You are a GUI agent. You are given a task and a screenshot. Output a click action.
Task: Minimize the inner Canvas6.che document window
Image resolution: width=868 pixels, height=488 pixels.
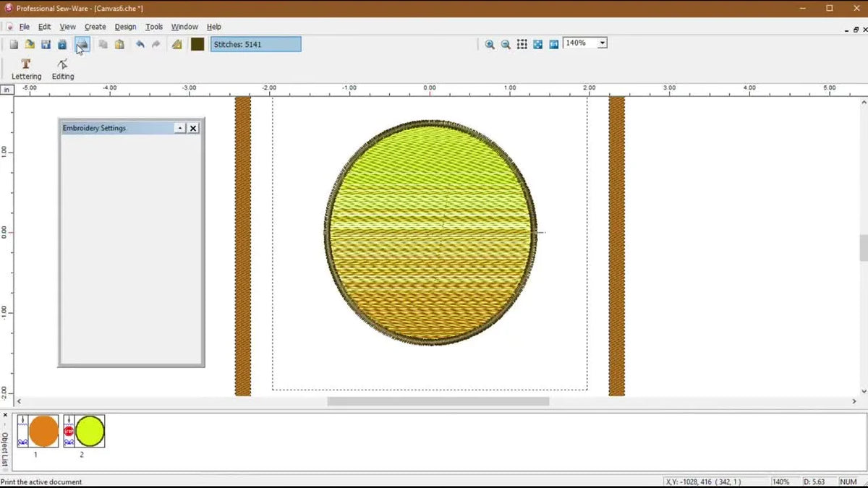point(846,30)
